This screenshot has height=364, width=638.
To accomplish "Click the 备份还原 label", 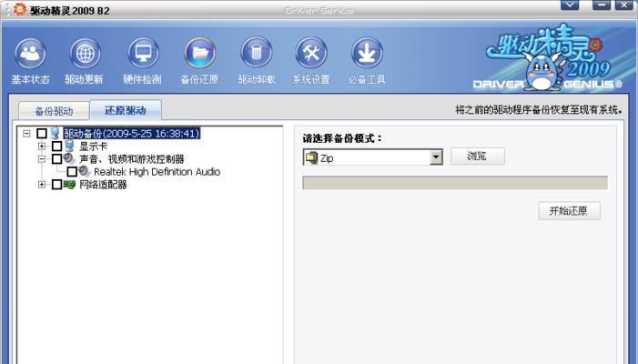I will [x=199, y=79].
